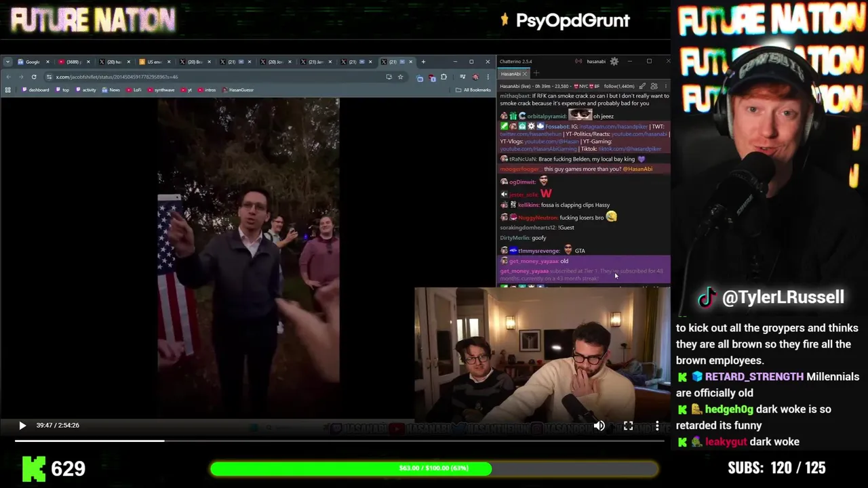Image resolution: width=868 pixels, height=488 pixels.
Task: Seek on the video progress bar
Action: [339, 441]
